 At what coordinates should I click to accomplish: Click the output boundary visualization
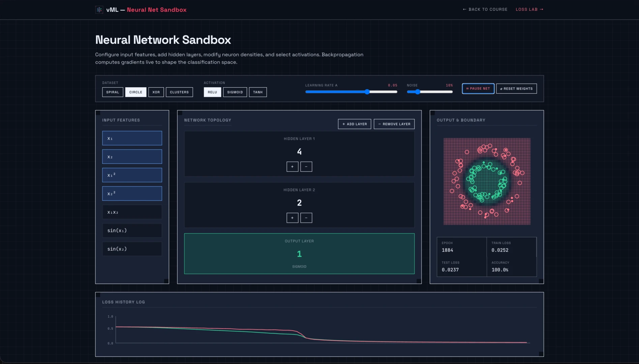pyautogui.click(x=487, y=181)
